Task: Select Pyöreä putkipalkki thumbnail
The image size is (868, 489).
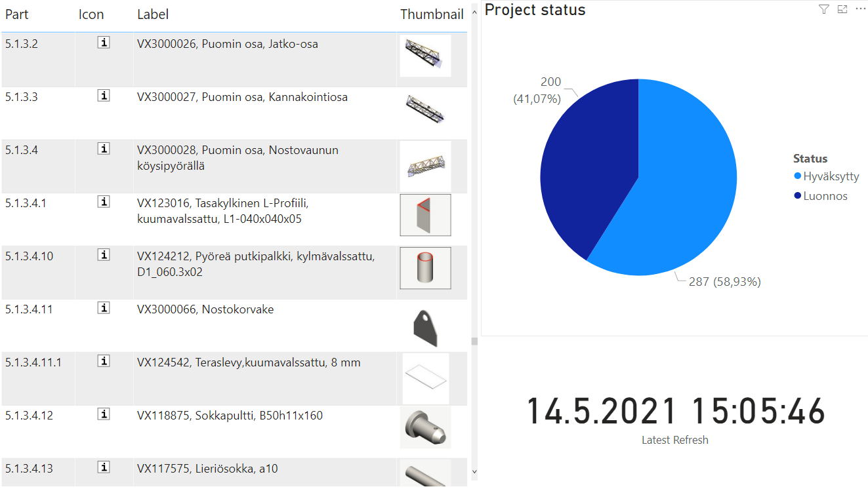Action: click(x=425, y=268)
